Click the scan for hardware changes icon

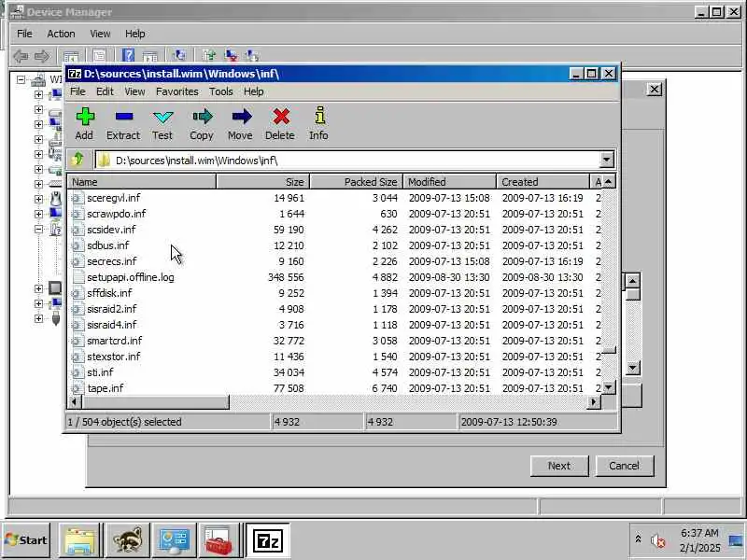178,56
